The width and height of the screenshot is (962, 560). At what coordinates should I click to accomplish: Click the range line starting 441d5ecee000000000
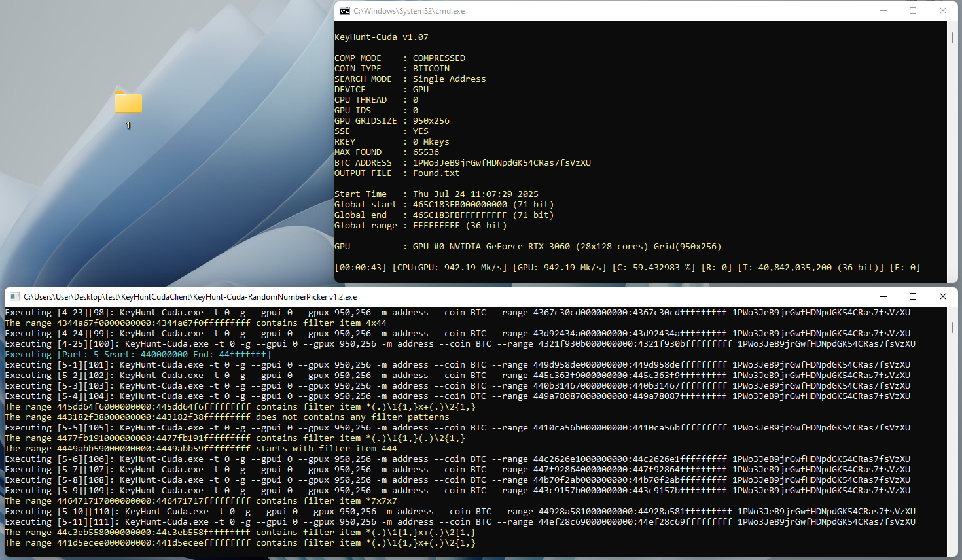(240, 543)
